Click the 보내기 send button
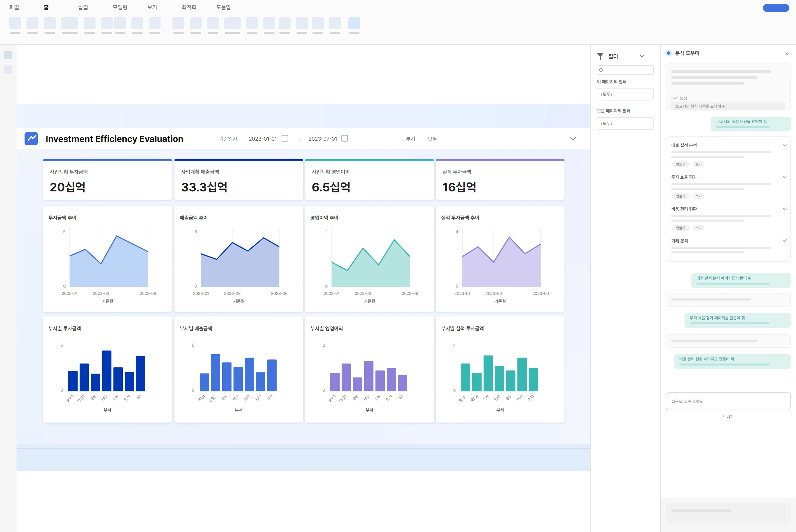 (728, 417)
